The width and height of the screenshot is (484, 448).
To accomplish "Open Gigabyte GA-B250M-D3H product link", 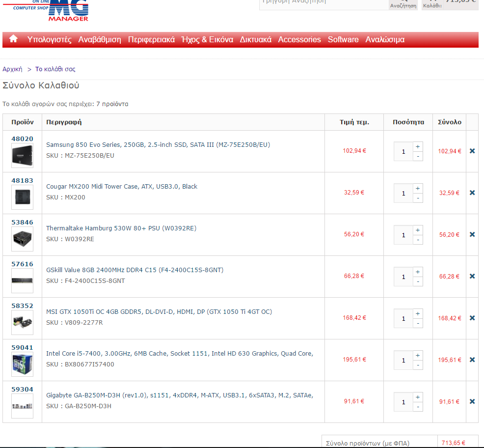I will [x=180, y=395].
